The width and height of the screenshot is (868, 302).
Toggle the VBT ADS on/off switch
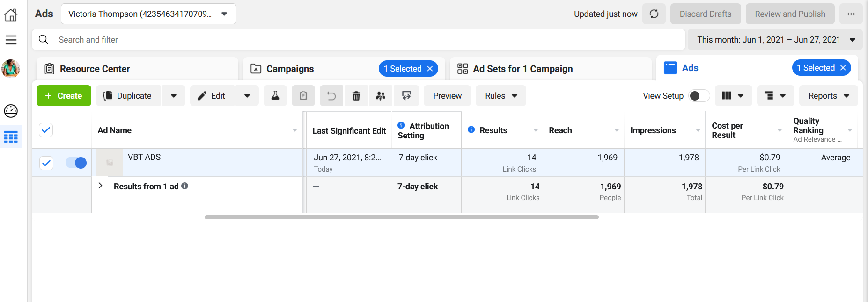(x=76, y=163)
